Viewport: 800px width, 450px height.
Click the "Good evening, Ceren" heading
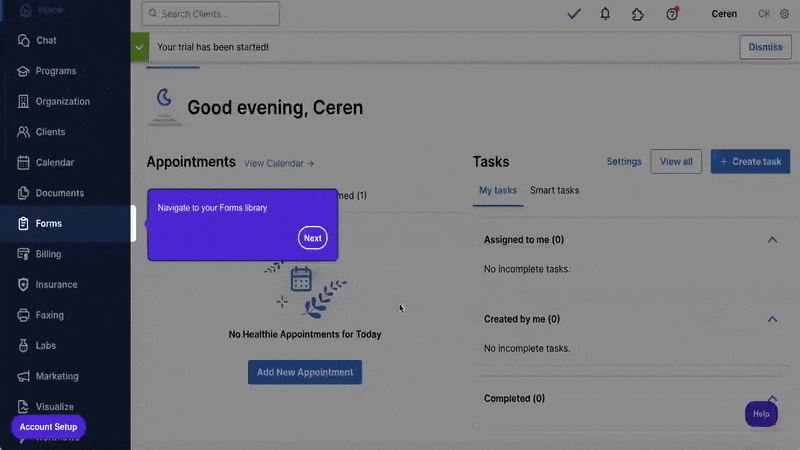click(x=275, y=108)
